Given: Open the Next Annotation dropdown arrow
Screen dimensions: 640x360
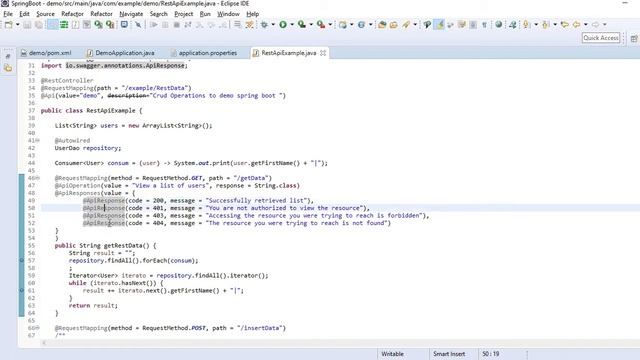Looking at the screenshot, I should coord(536,25).
